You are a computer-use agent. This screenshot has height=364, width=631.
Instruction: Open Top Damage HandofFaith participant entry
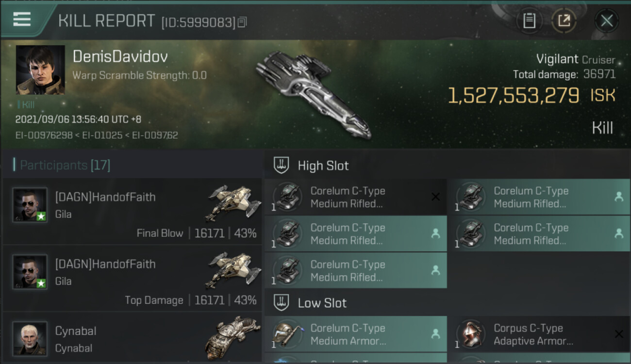pos(133,278)
